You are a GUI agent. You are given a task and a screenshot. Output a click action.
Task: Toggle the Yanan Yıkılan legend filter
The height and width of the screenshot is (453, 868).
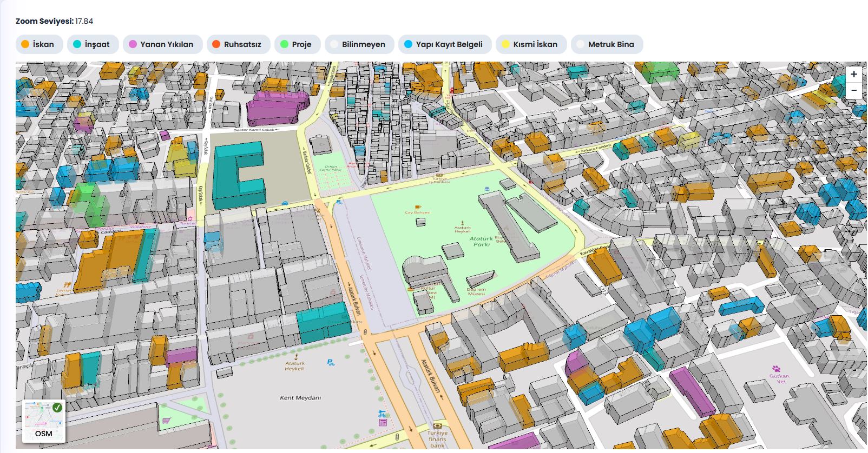[162, 44]
